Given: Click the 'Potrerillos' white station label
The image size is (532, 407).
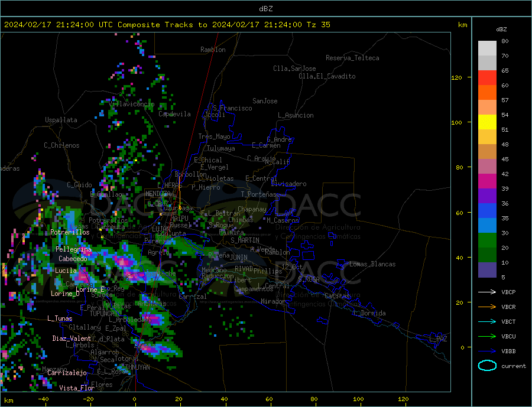Looking at the screenshot, I should point(70,232).
